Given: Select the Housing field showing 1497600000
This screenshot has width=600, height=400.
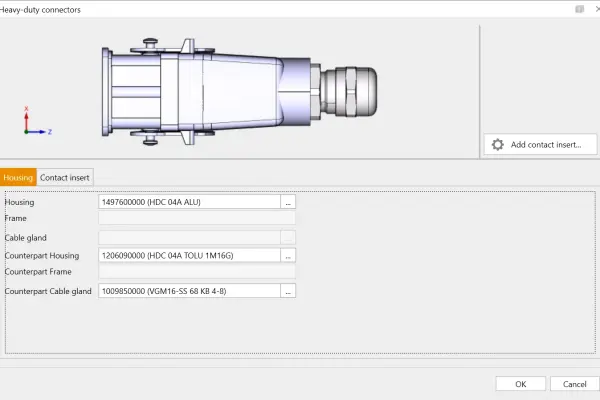Looking at the screenshot, I should tap(188, 201).
